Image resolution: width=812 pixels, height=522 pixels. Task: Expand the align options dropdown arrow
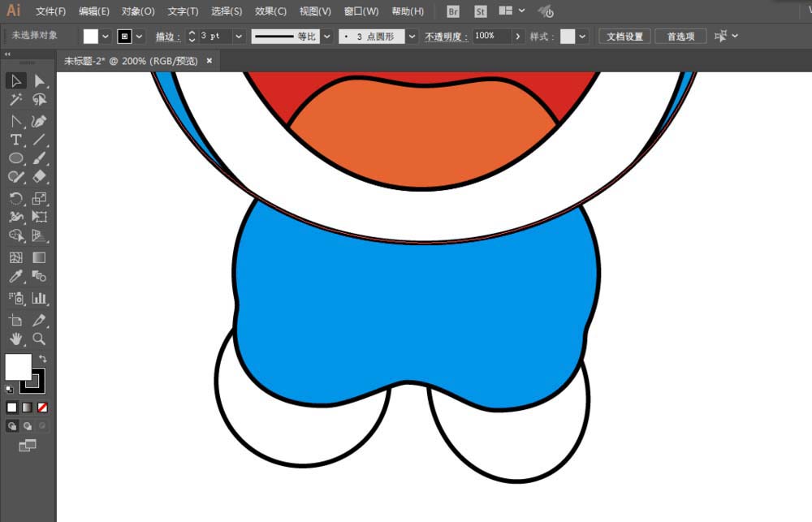click(735, 37)
